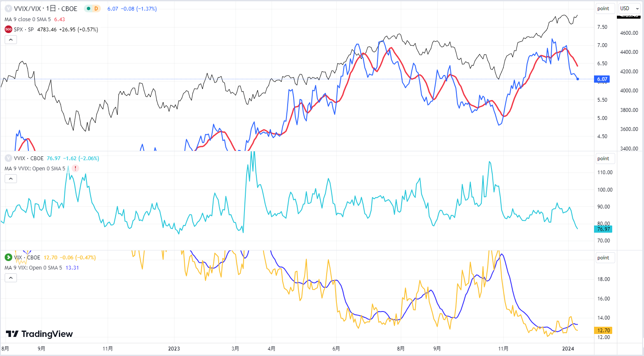Click the orange D delayed-data badge
The image size is (644, 356).
tap(96, 8)
